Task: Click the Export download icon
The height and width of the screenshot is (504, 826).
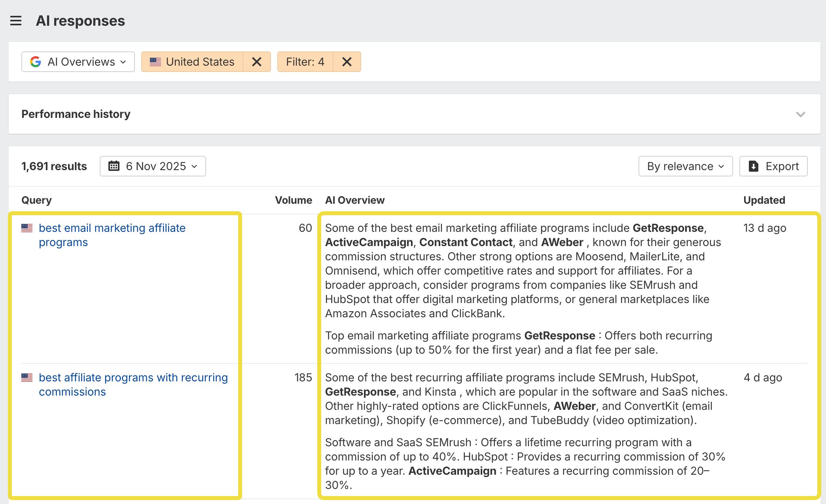Action: click(754, 166)
